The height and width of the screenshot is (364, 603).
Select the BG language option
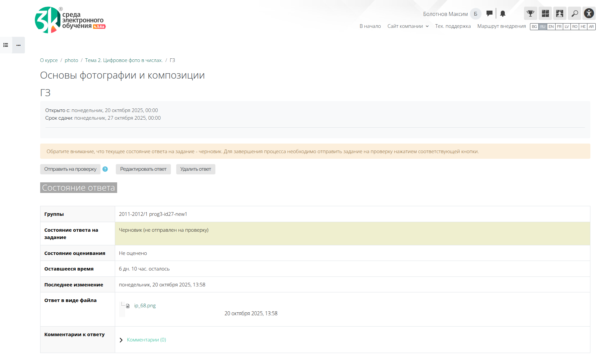pyautogui.click(x=534, y=27)
